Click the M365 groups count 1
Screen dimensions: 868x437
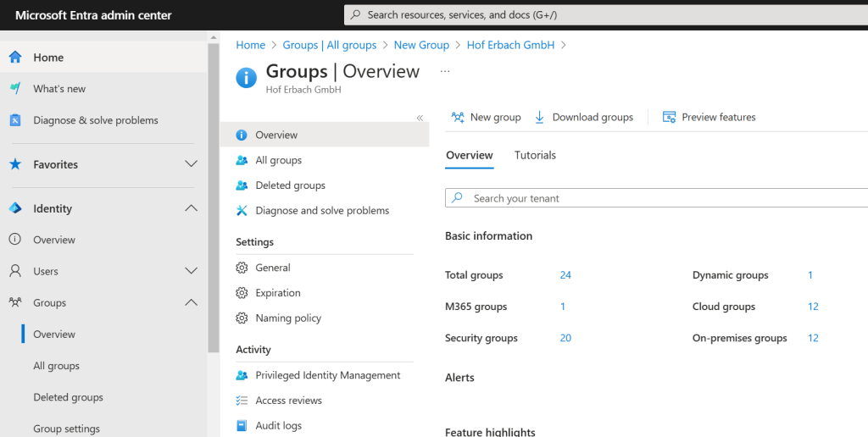563,307
